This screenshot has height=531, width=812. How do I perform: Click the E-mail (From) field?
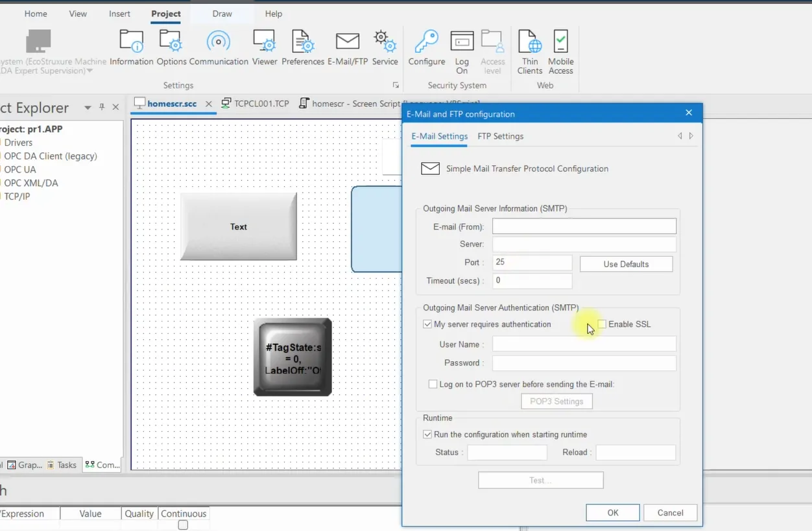click(x=584, y=226)
